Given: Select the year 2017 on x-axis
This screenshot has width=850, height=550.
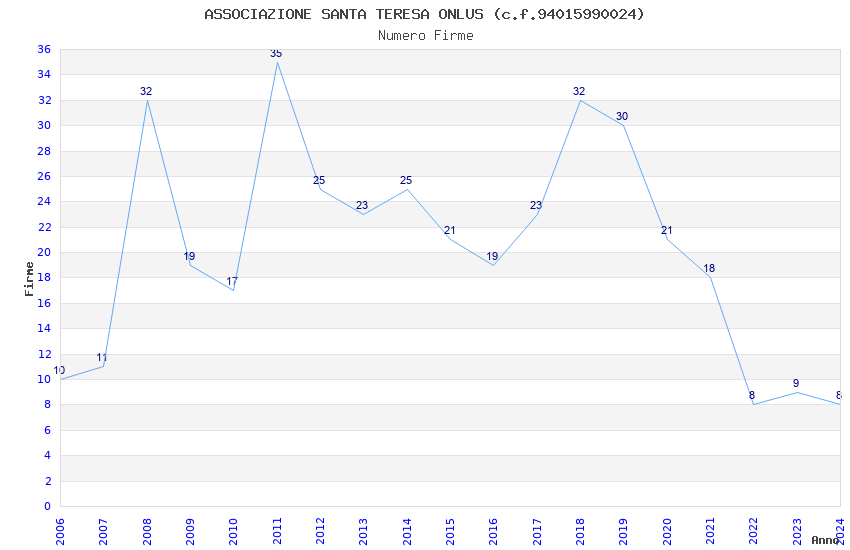Looking at the screenshot, I should tap(537, 531).
